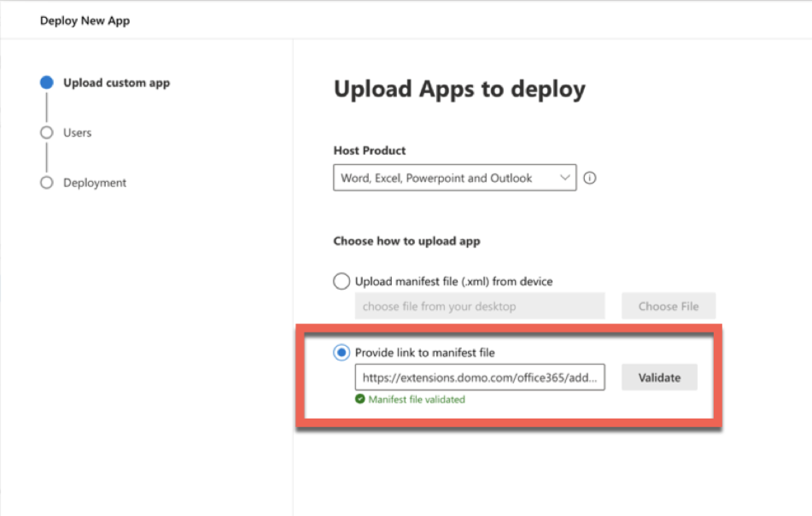The image size is (812, 516).
Task: Select the Upload manifest file radio button
Action: [342, 280]
